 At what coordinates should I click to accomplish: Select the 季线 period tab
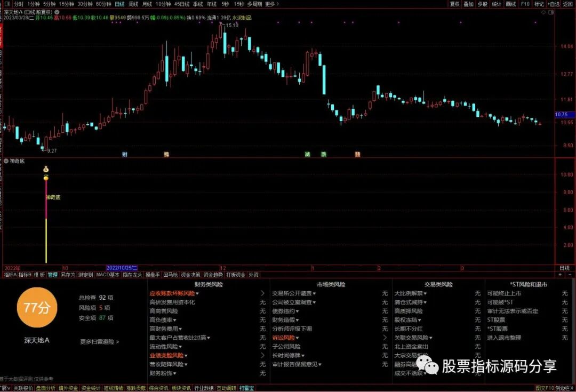[x=198, y=4]
